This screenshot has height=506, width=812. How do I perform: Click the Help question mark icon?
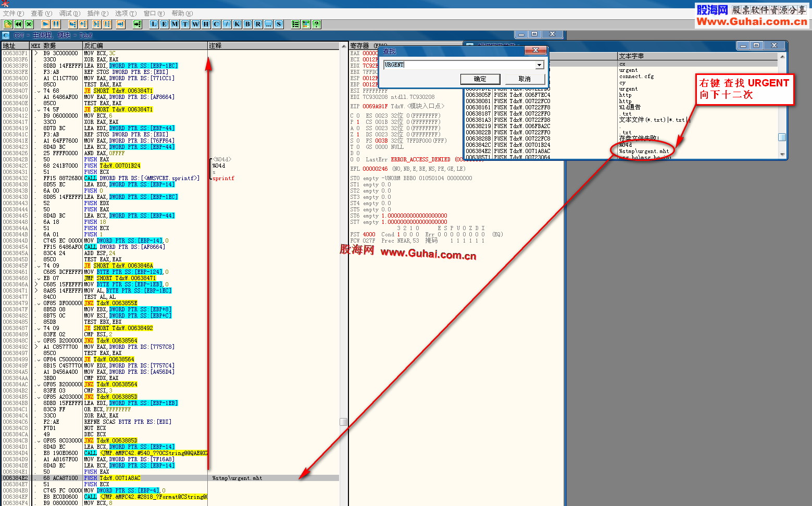317,24
